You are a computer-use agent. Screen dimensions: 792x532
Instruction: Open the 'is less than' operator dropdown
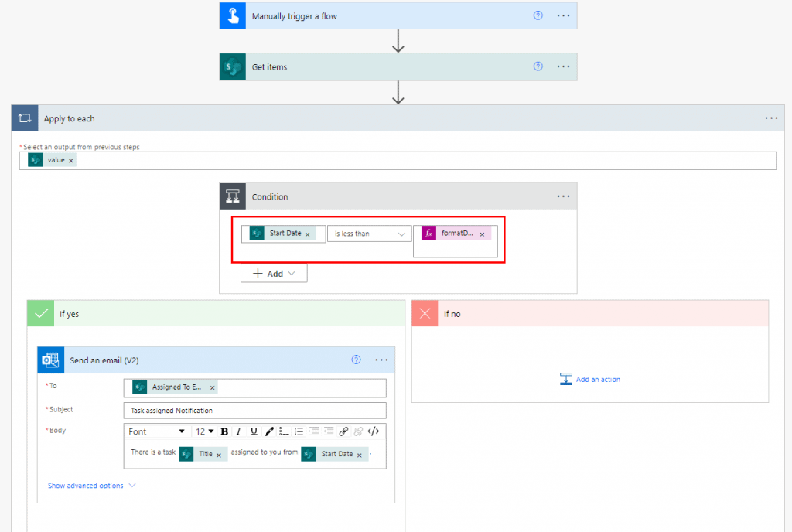369,234
